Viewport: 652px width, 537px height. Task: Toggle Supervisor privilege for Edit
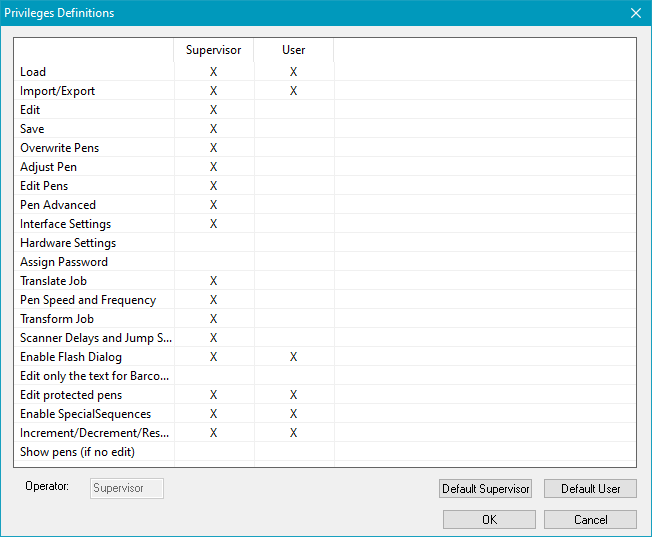click(214, 110)
